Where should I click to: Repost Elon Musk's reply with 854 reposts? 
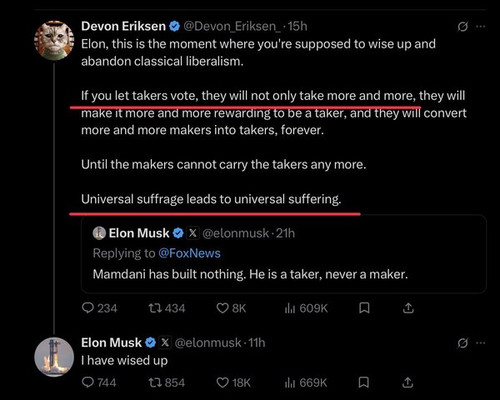[x=166, y=382]
